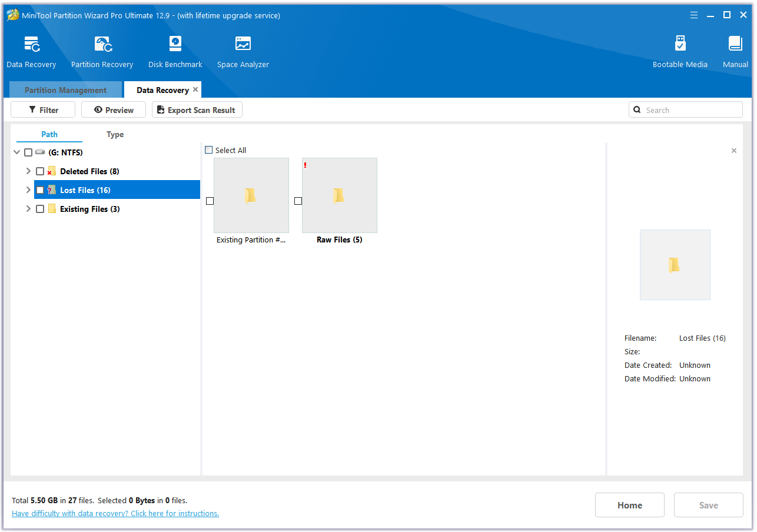
Task: Open the Data Recovery tool icon
Action: click(31, 45)
